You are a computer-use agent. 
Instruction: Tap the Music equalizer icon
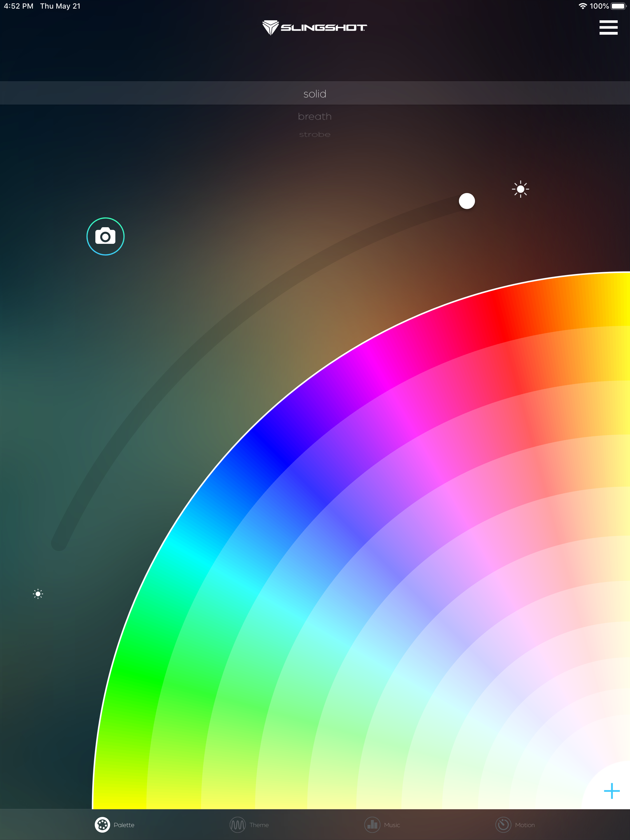pos(372,825)
